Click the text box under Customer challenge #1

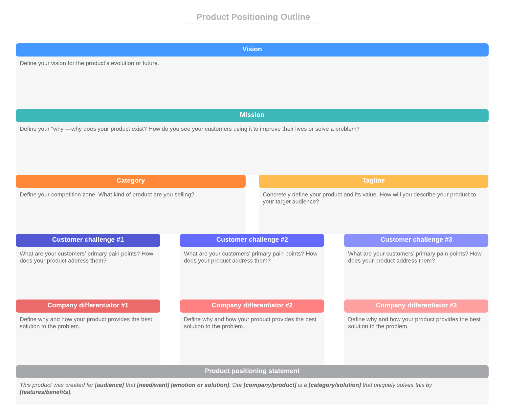86,257
